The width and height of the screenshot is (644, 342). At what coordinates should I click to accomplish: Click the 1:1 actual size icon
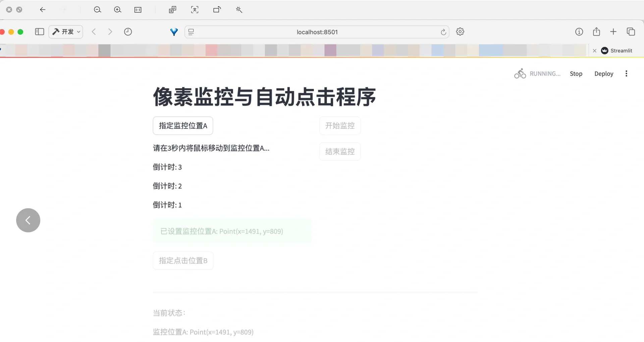click(138, 9)
